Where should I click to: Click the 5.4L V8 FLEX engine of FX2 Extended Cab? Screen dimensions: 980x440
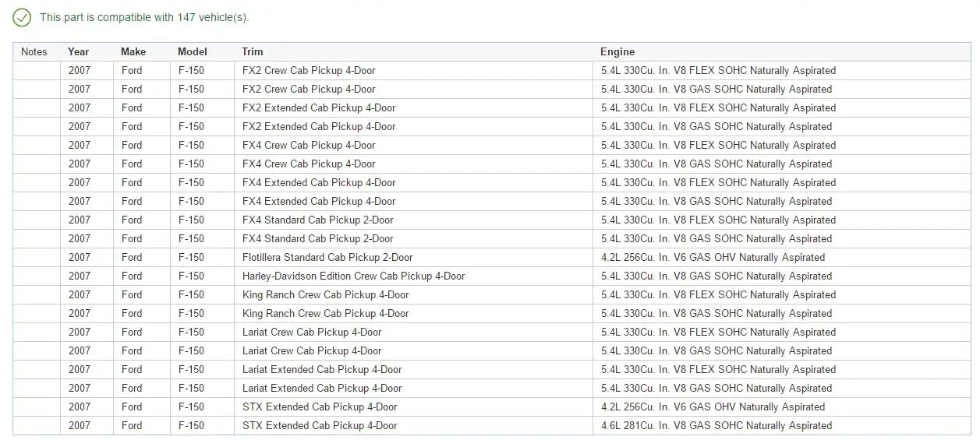coord(718,107)
